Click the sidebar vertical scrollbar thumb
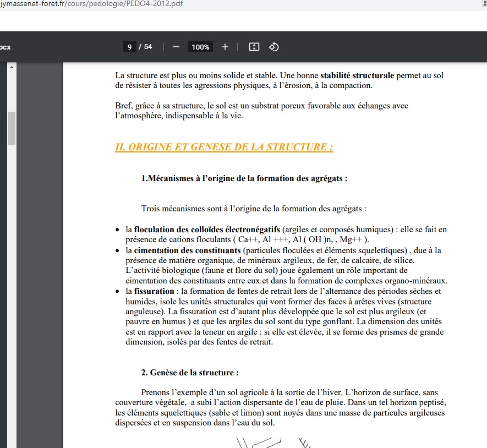Image resolution: width=487 pixels, height=448 pixels. click(x=12, y=128)
